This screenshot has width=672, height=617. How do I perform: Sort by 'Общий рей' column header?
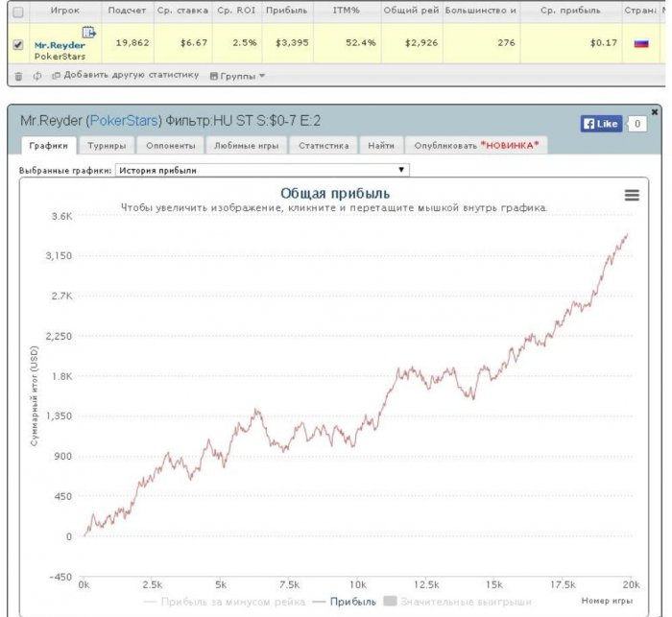[412, 11]
